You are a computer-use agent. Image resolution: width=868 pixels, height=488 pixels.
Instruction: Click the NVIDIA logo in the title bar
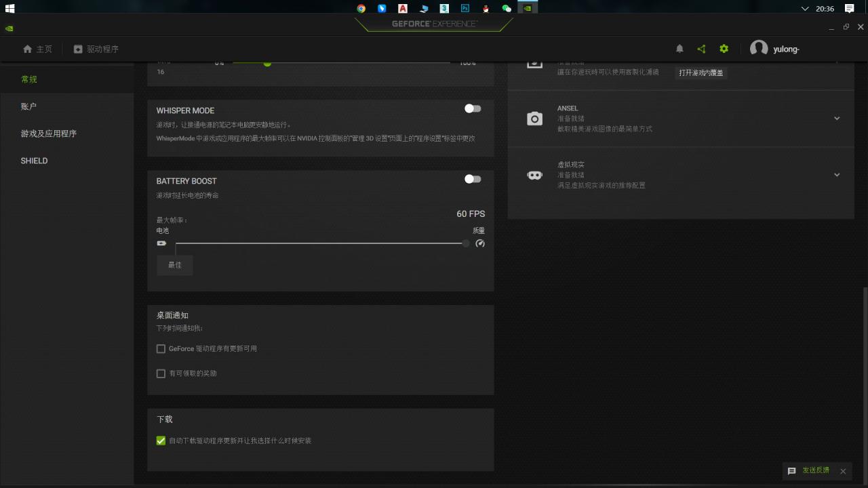[x=9, y=28]
